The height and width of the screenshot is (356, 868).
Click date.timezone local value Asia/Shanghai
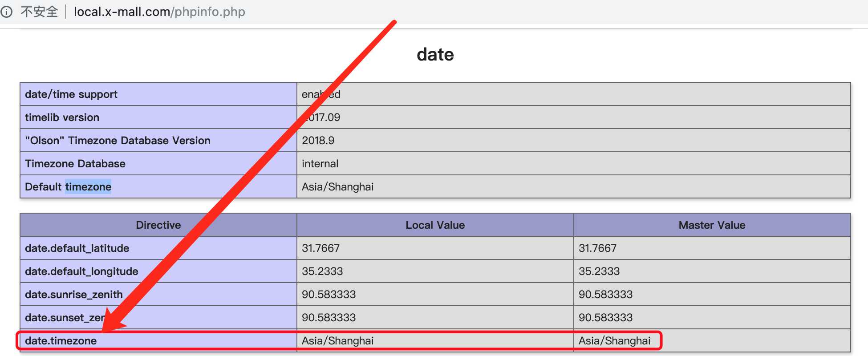[337, 341]
